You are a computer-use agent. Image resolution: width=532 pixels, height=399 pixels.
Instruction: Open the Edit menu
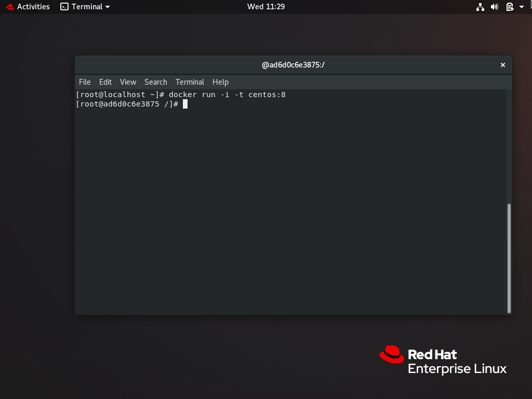[105, 82]
